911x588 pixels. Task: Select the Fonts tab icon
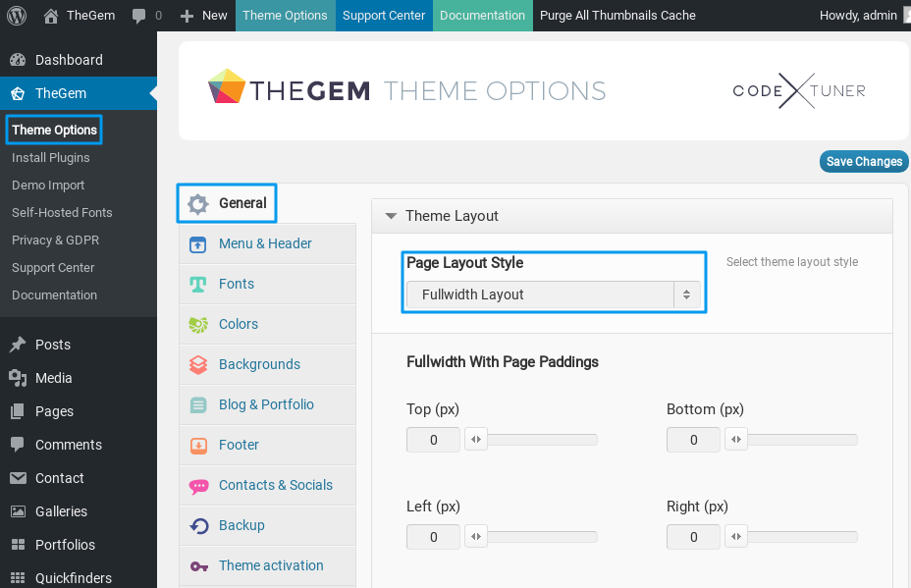(x=198, y=284)
